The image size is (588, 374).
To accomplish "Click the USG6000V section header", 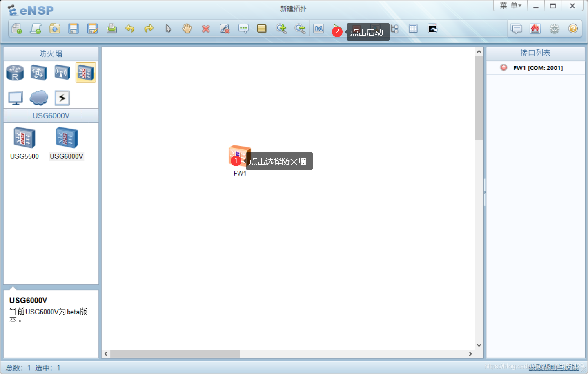I will pos(51,116).
